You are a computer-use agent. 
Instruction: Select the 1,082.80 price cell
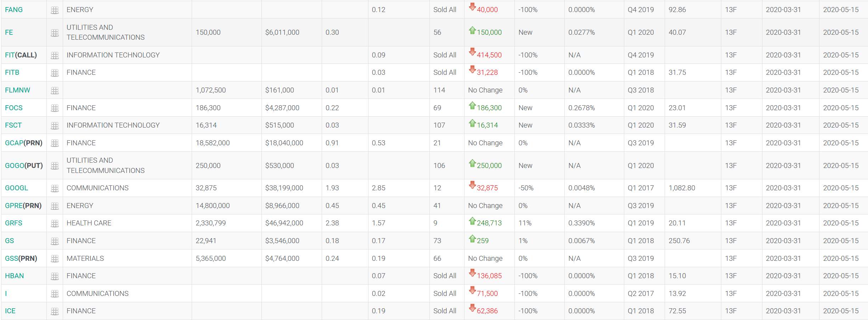point(693,188)
